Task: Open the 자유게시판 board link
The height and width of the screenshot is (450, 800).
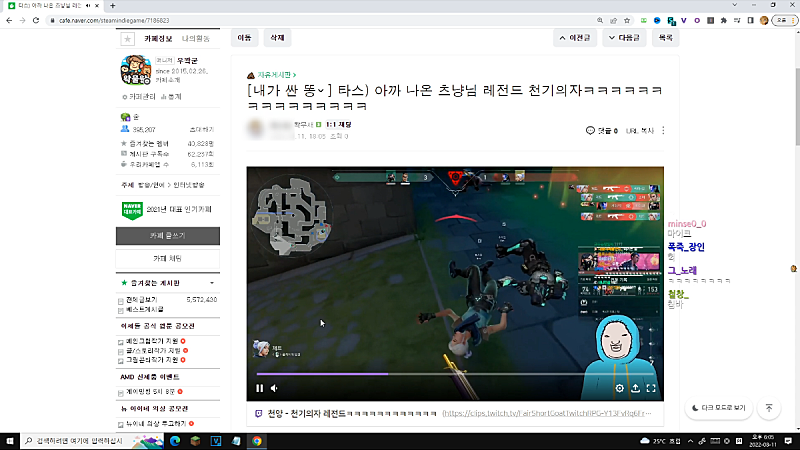Action: tap(277, 75)
